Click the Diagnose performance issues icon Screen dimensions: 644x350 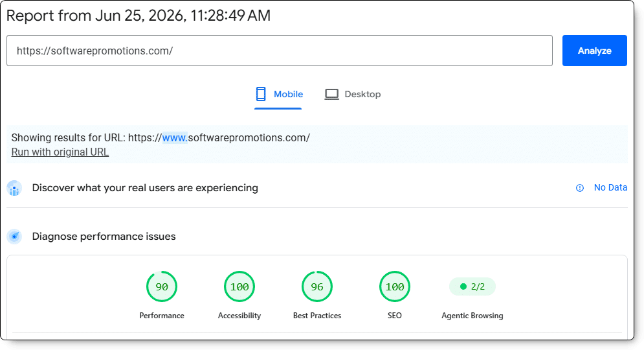click(14, 237)
